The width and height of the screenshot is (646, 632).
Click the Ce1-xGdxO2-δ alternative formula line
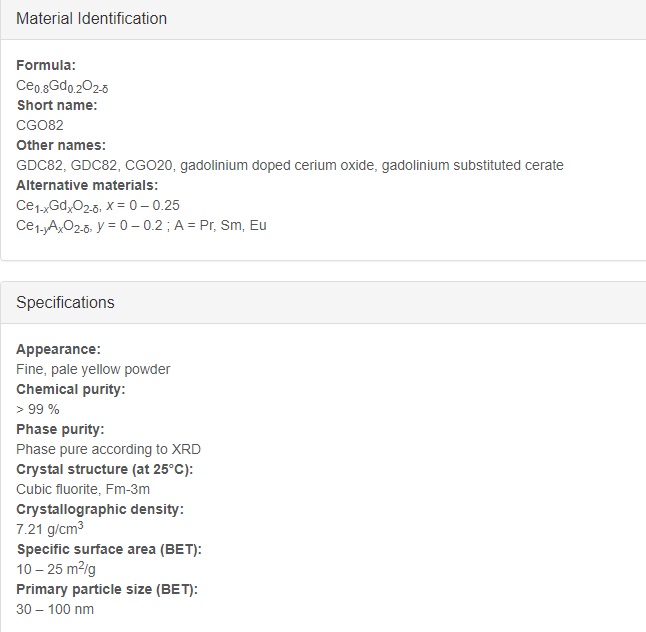[x=98, y=206]
